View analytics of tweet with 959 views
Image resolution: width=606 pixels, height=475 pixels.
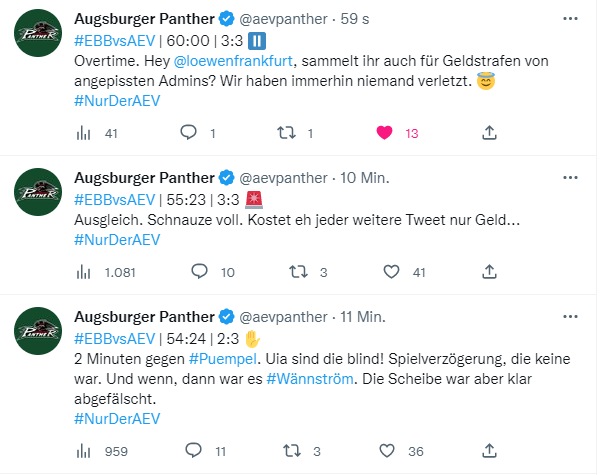click(83, 451)
